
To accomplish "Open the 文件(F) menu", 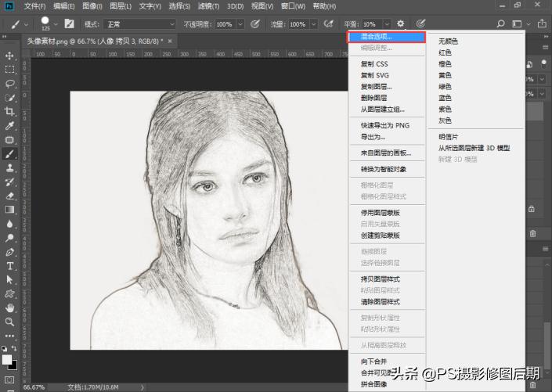I will tap(34, 6).
